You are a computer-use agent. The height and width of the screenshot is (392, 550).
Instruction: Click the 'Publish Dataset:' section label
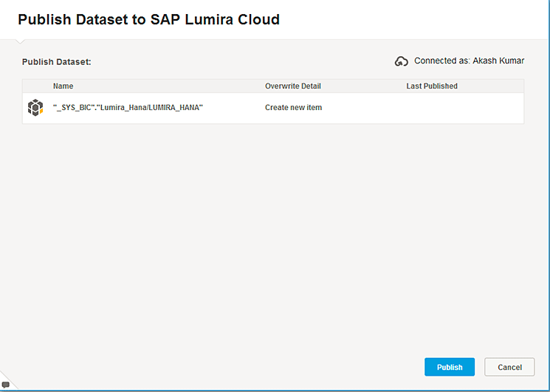point(57,62)
